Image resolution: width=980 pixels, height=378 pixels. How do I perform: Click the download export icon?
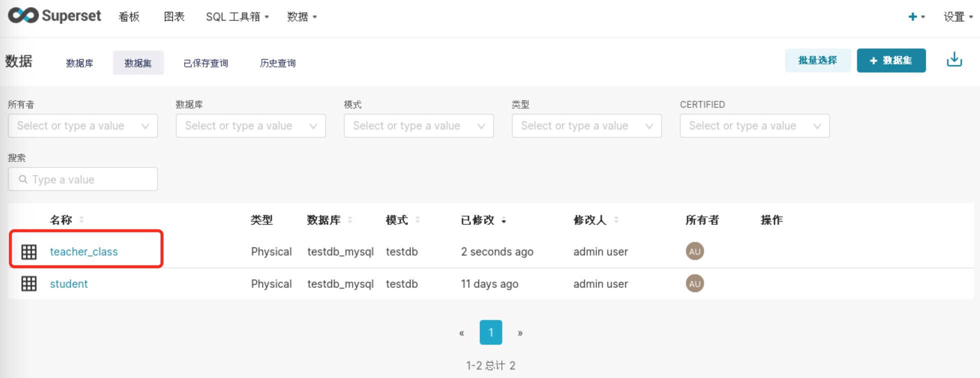click(x=954, y=60)
